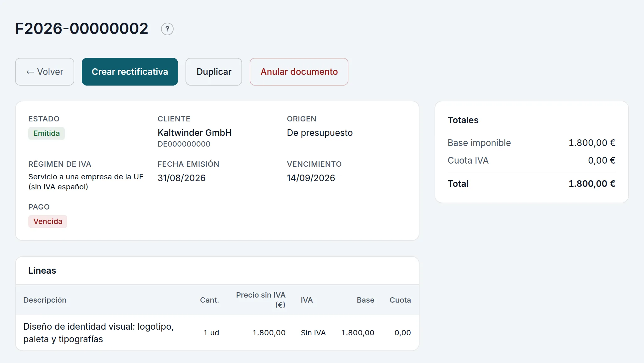Screen dimensions: 644x363
Task: Select due date 14/09/2026
Action: coord(311,178)
